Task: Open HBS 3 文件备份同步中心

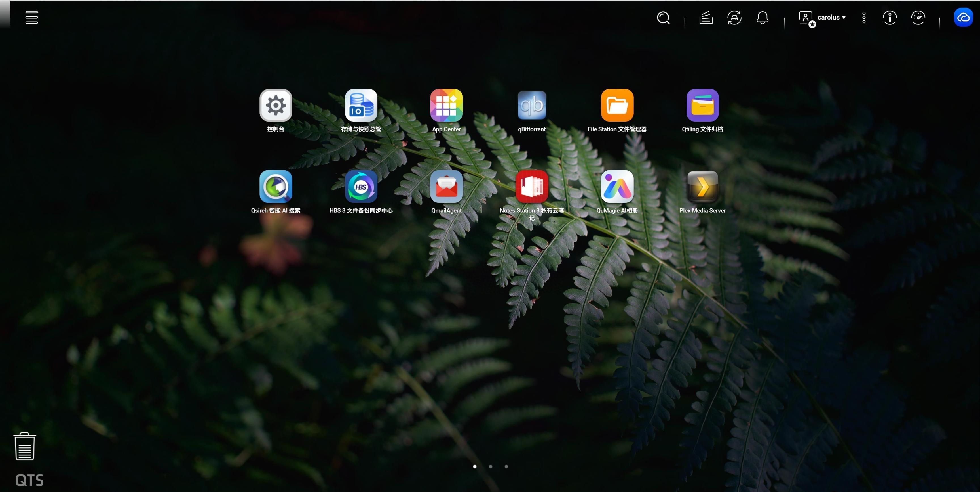Action: click(361, 186)
